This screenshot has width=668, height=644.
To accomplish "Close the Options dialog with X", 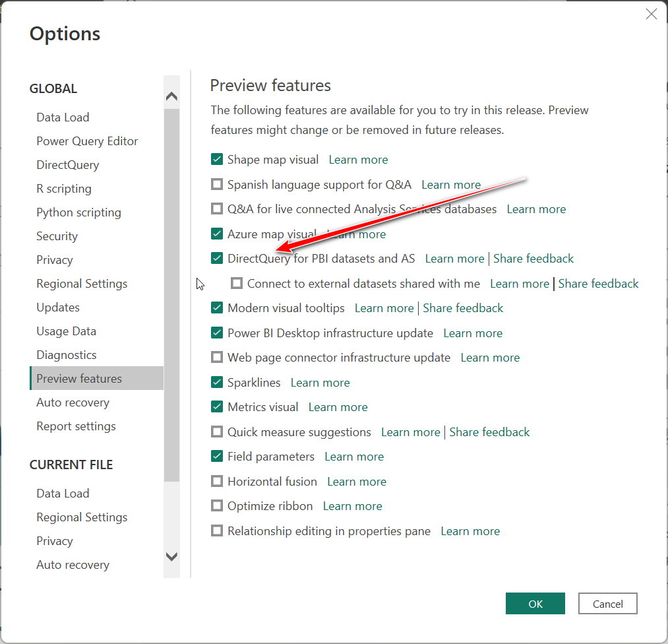I will (651, 14).
